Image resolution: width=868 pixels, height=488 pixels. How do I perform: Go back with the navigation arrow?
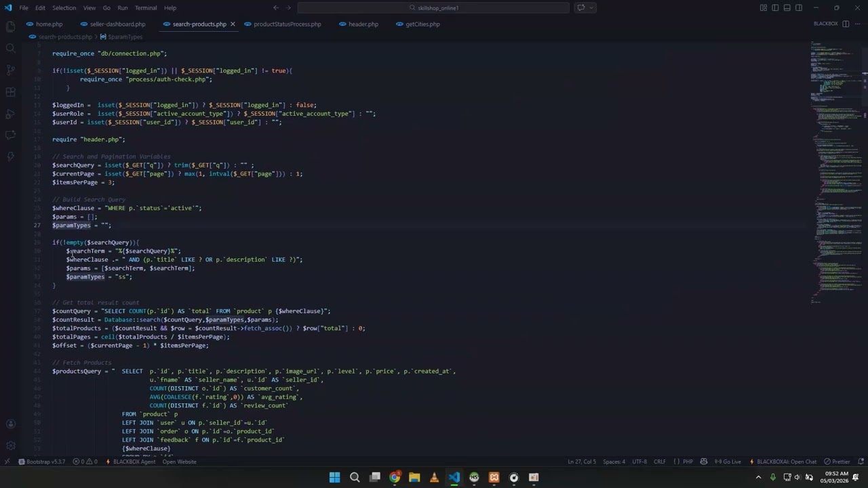(x=275, y=7)
